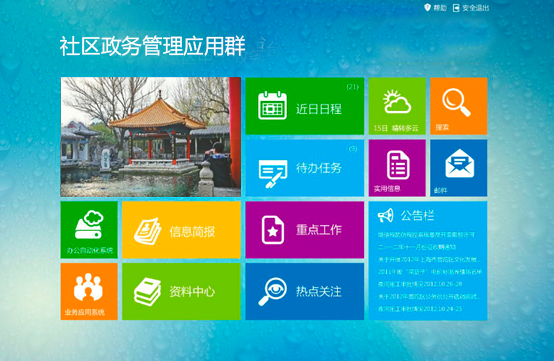
Task: Open the 热点关注 eye magnifier tile
Action: coord(305,291)
